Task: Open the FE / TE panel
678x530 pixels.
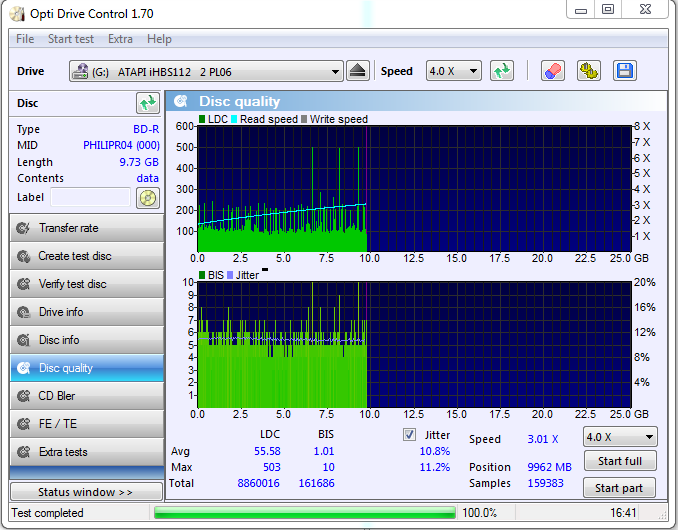Action: (86, 424)
